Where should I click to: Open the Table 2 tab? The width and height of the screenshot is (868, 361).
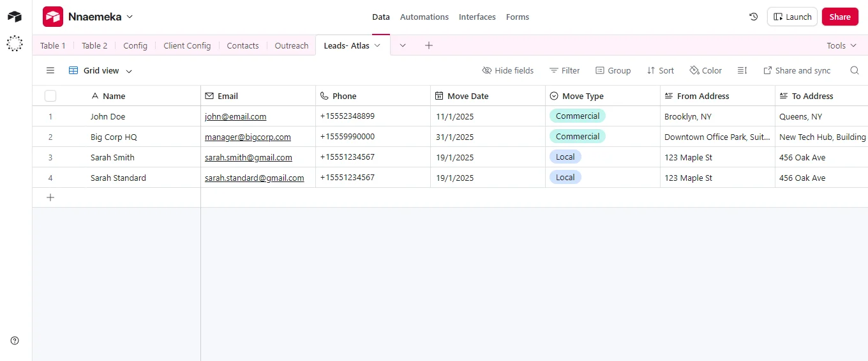pyautogui.click(x=94, y=45)
